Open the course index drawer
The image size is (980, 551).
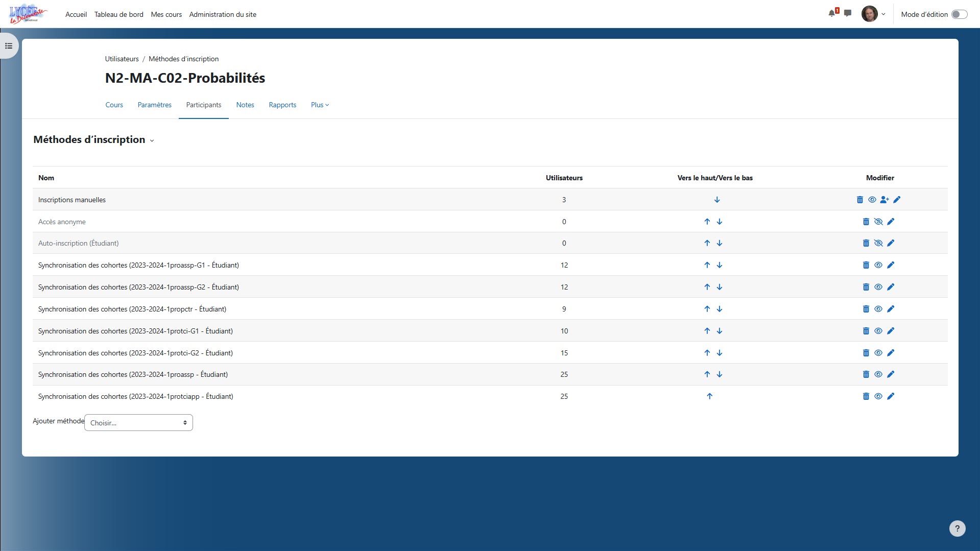click(8, 45)
